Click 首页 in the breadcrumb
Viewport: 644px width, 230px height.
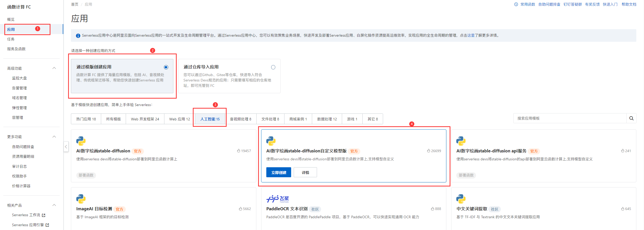(x=75, y=4)
